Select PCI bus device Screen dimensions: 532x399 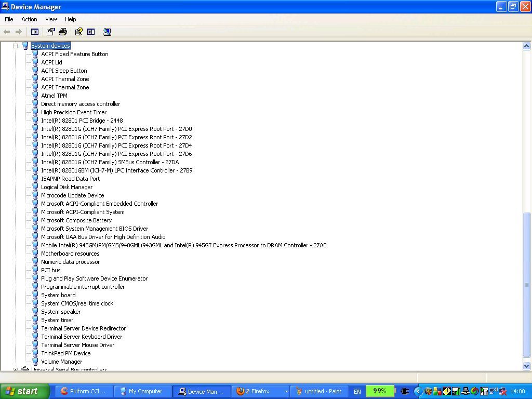pos(50,270)
